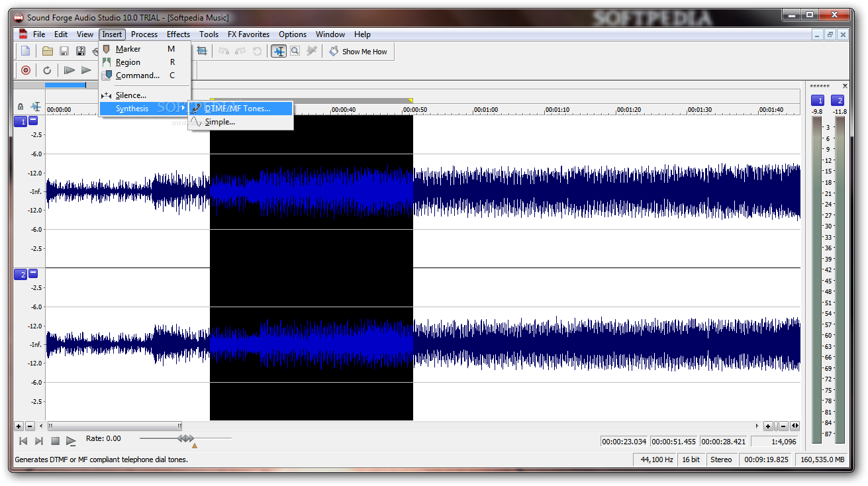The width and height of the screenshot is (868, 486).
Task: Collapse channel 2 with minus button
Action: [x=33, y=273]
